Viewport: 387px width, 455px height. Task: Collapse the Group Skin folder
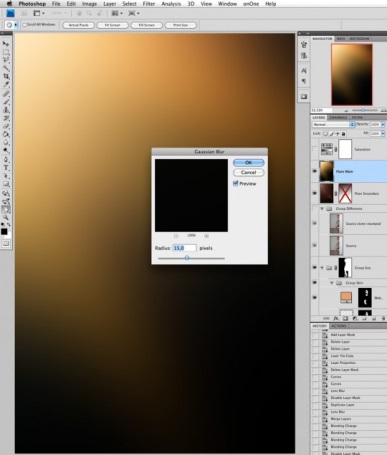click(332, 283)
